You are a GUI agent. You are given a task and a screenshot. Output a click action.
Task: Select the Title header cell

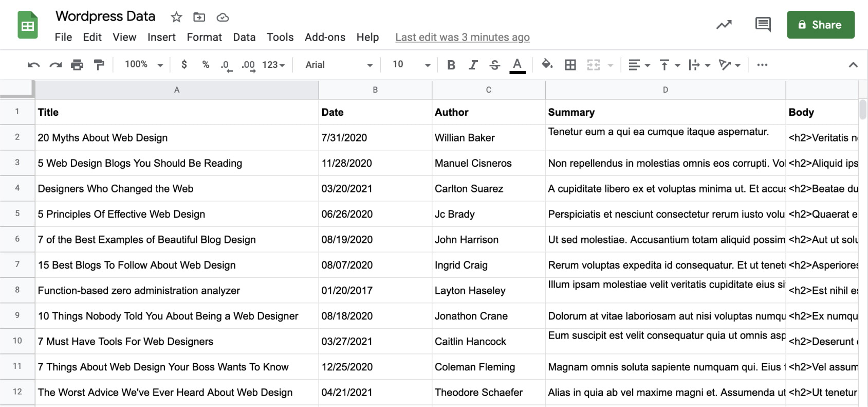coord(177,112)
